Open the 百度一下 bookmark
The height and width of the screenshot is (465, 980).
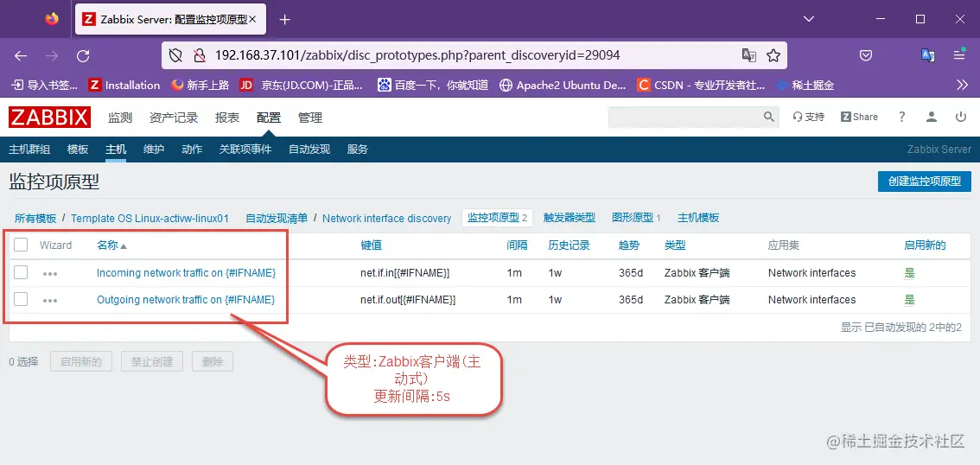pyautogui.click(x=433, y=85)
